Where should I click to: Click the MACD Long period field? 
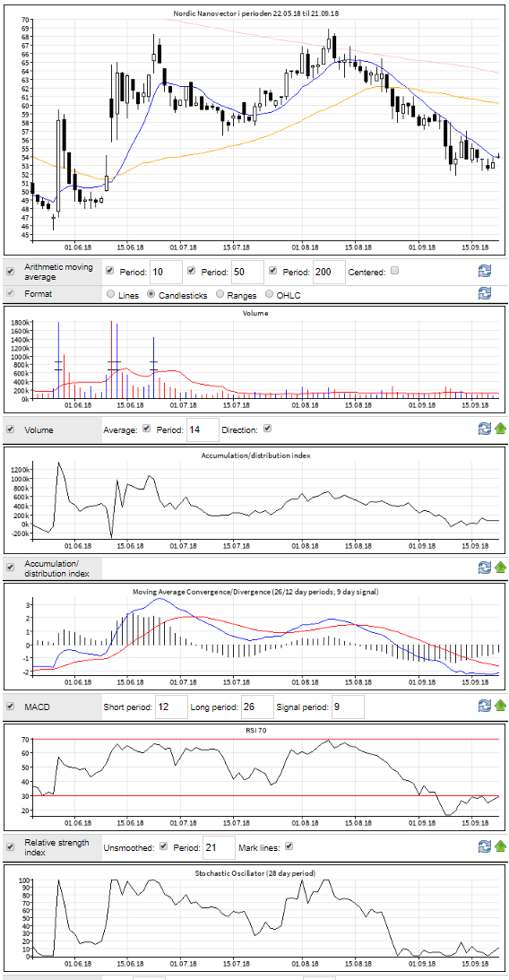(x=257, y=707)
